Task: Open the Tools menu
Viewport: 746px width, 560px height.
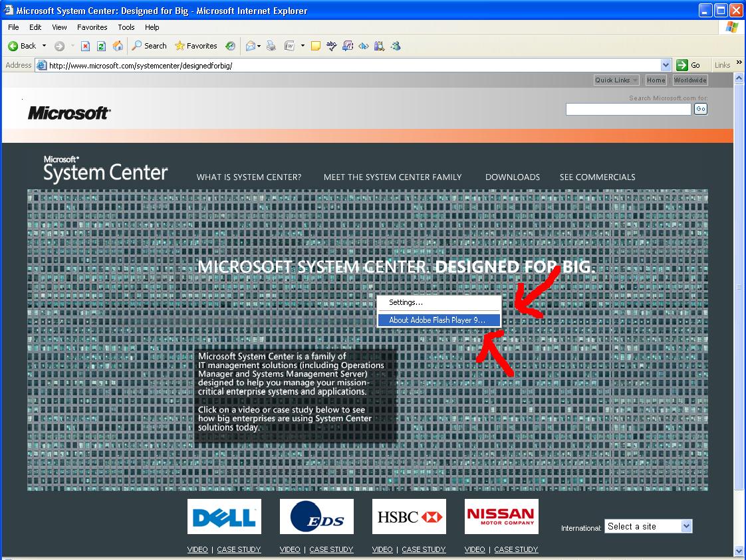Action: click(x=126, y=27)
